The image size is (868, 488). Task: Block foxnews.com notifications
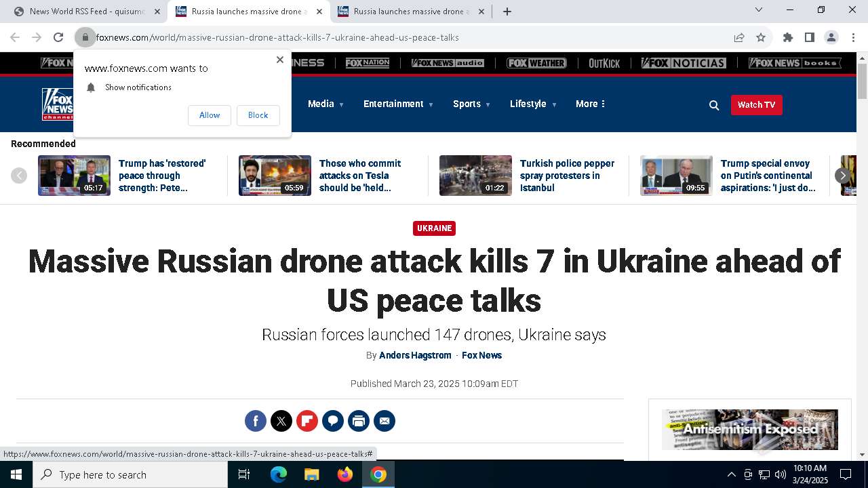pos(258,115)
